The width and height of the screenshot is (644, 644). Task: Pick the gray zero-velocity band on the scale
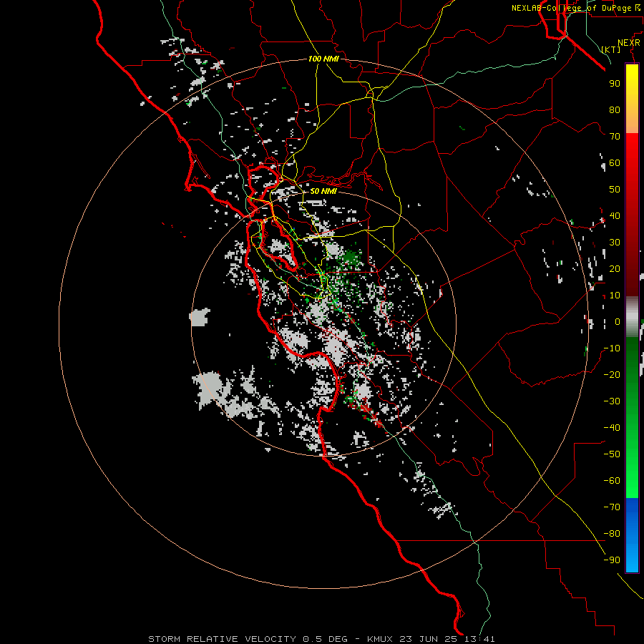pyautogui.click(x=632, y=316)
